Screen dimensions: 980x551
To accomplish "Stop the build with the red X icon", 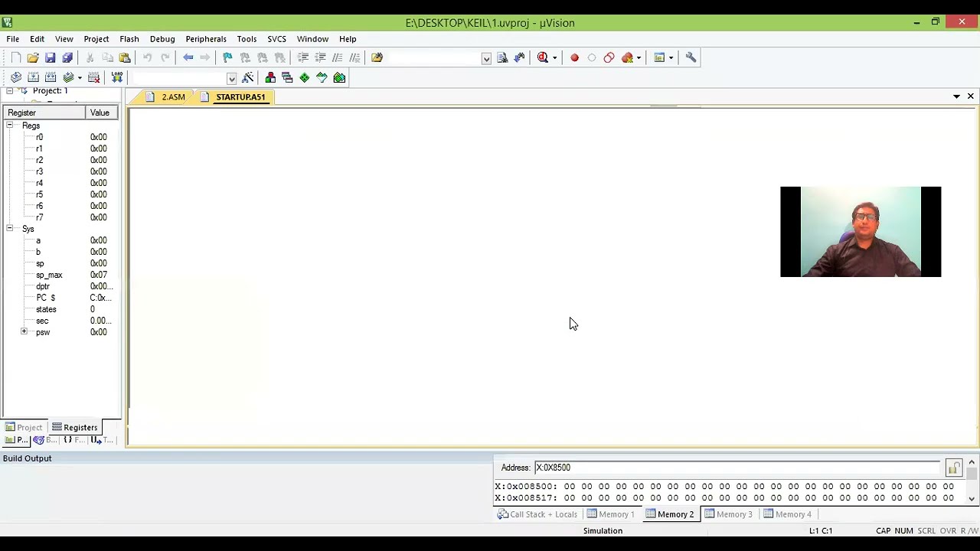I will pyautogui.click(x=93, y=77).
